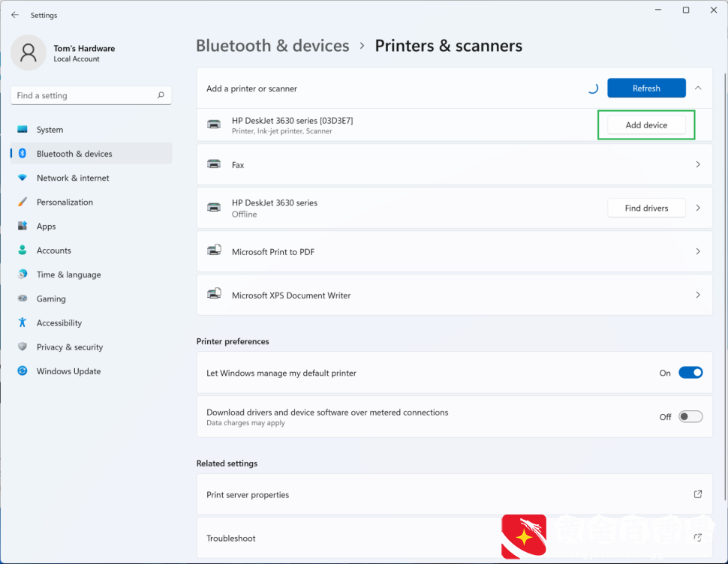Open the user profile avatar
The image size is (728, 564).
pos(29,52)
